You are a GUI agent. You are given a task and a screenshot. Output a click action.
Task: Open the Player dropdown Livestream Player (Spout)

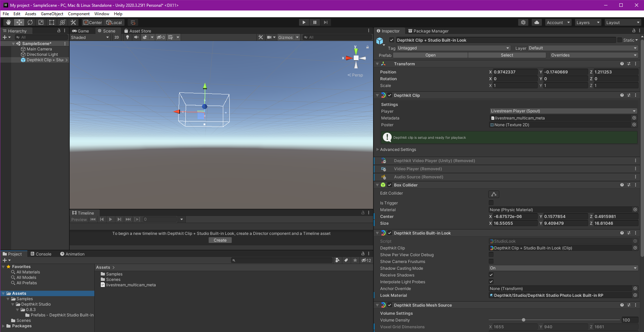pyautogui.click(x=563, y=111)
